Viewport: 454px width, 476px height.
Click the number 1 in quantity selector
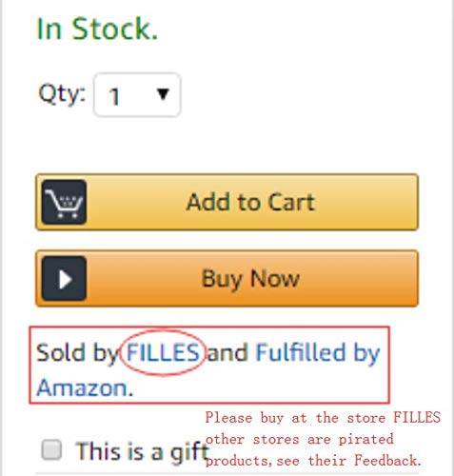[x=114, y=96]
